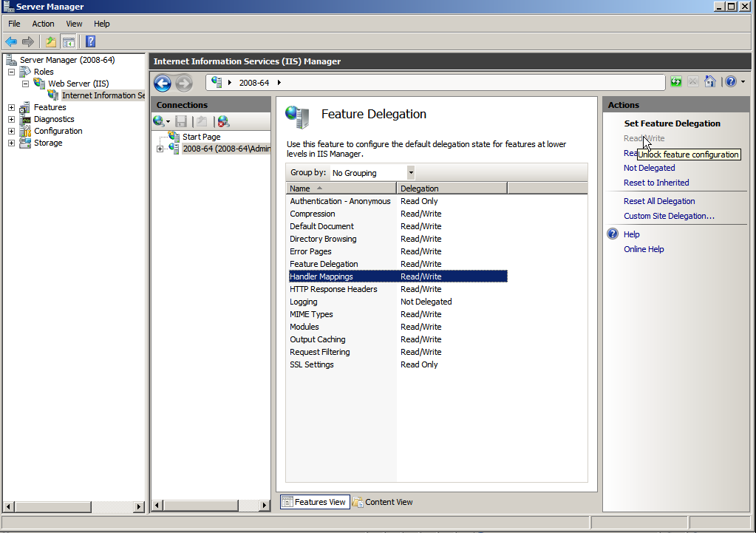
Task: Open the Action menu
Action: click(43, 24)
